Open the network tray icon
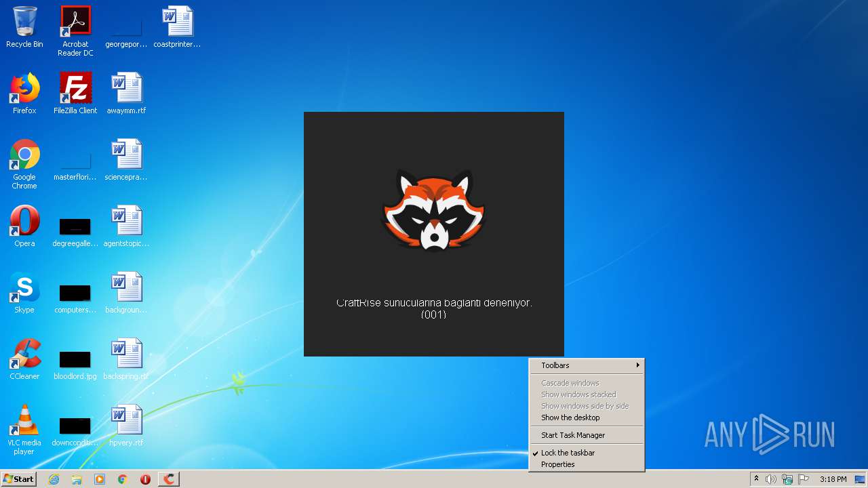Screen dimensions: 868x488 tap(787, 479)
